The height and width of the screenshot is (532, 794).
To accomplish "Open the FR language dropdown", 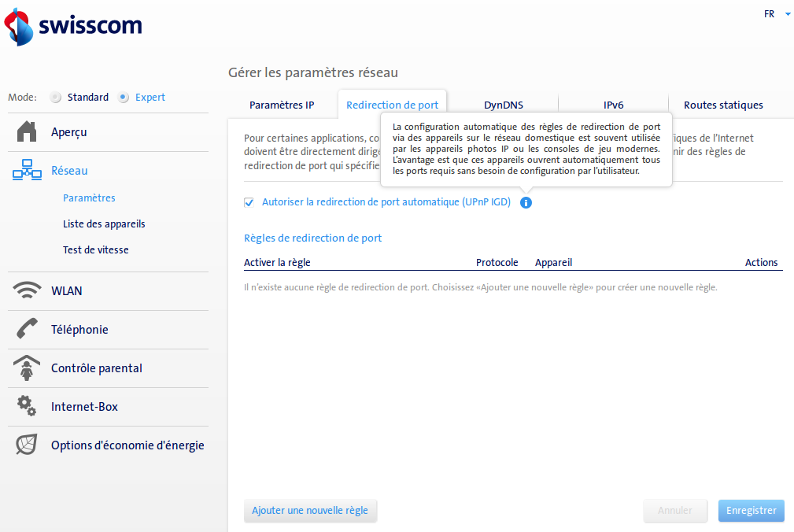I will point(774,13).
